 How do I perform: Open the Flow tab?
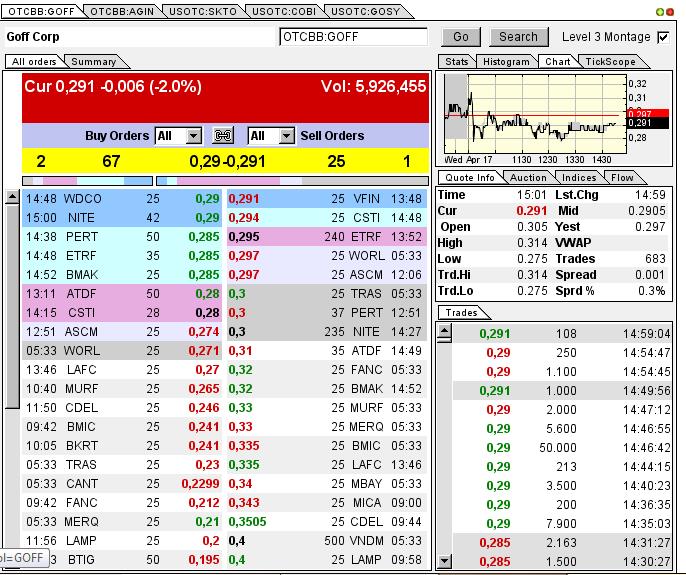(622, 178)
